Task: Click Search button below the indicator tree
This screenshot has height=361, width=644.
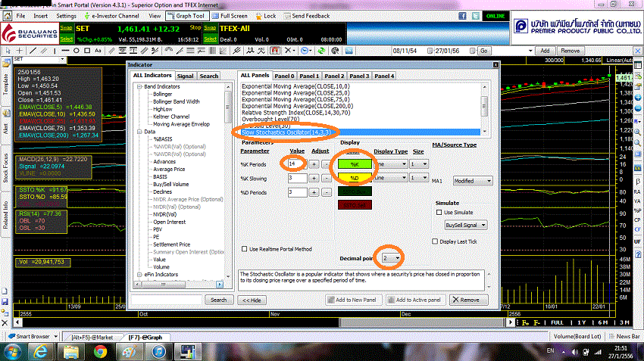Action: pyautogui.click(x=218, y=300)
